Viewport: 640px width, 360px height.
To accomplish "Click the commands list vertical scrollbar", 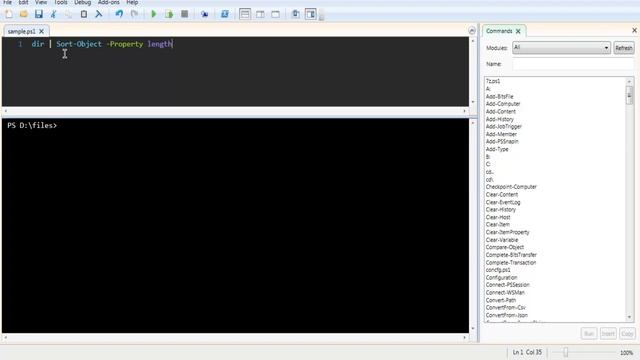I will coord(629,199).
